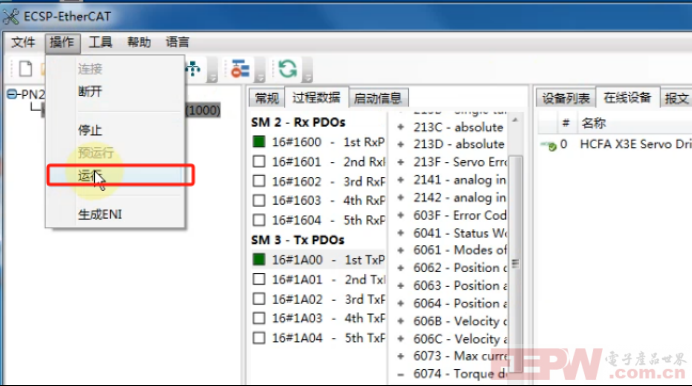This screenshot has width=692, height=386.
Task: Expand the 6064 - Position entry
Action: pos(401,303)
